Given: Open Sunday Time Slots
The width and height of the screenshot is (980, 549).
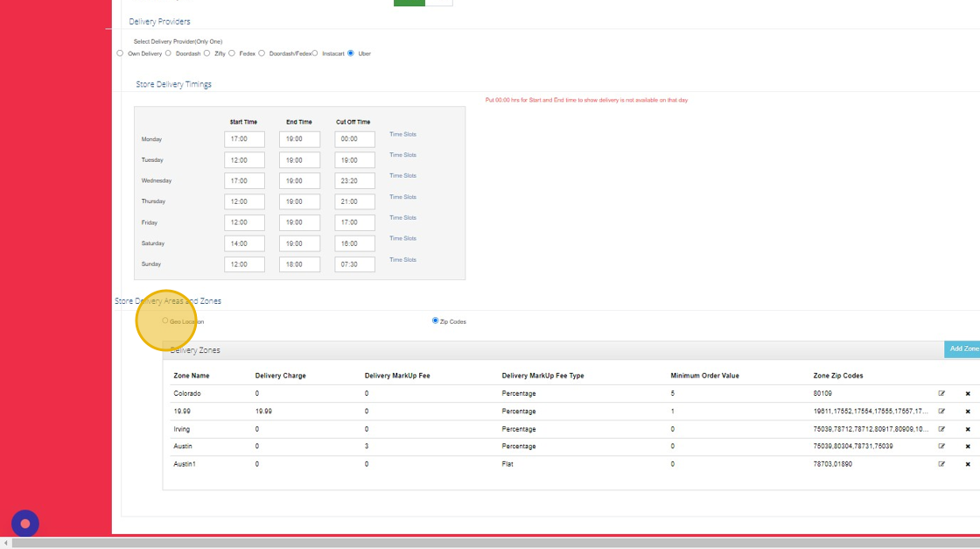Looking at the screenshot, I should [402, 259].
